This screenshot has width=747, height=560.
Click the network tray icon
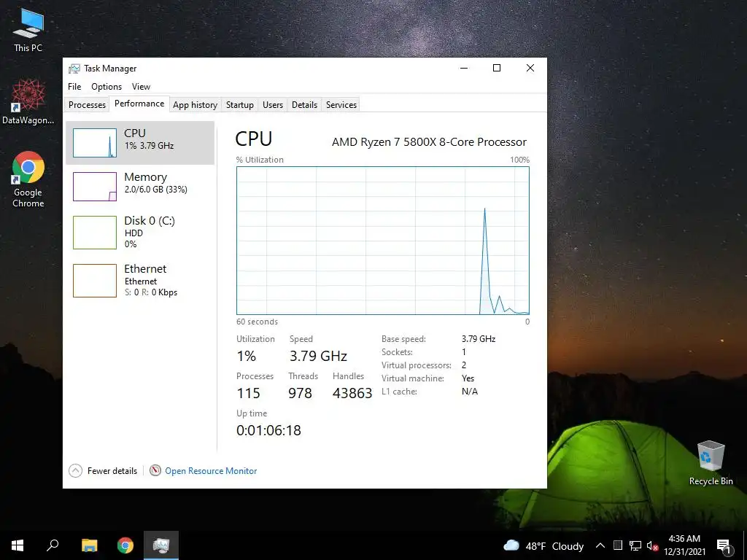[x=635, y=545]
